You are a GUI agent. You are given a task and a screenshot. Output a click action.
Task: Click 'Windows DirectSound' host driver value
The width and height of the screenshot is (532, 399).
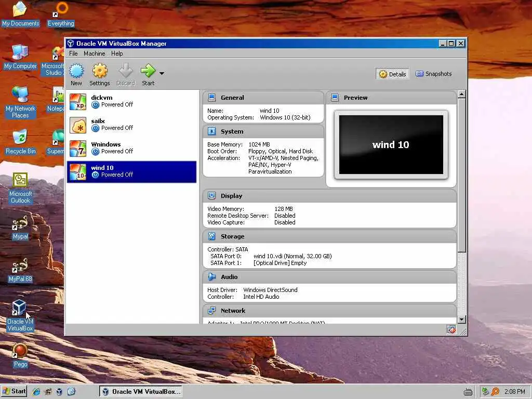(270, 290)
